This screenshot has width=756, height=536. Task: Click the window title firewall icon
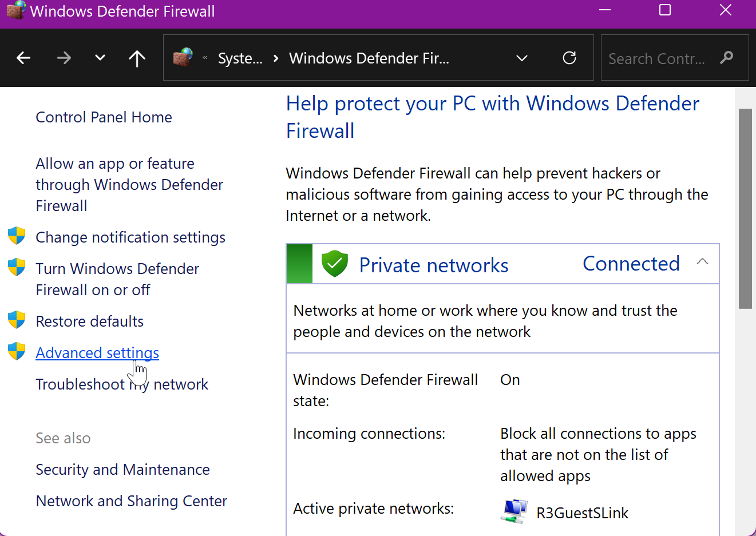click(15, 10)
